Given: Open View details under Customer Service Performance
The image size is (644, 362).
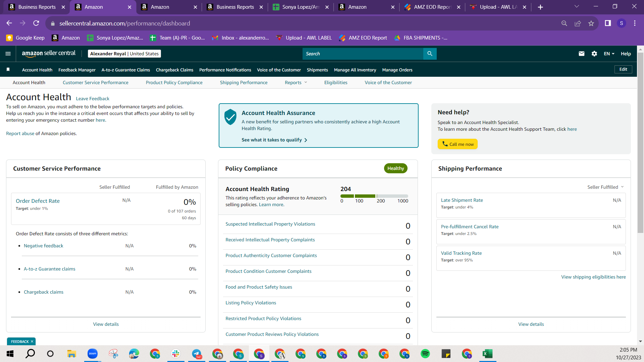Looking at the screenshot, I should pos(106,324).
